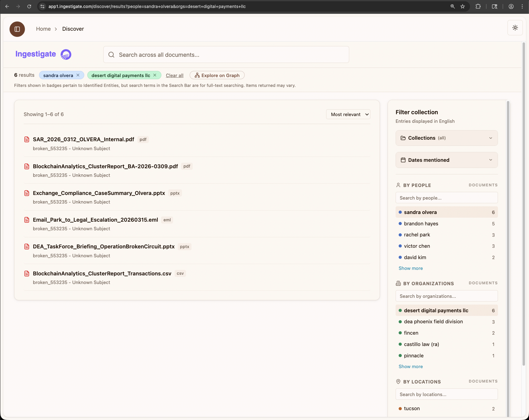Click the Discover breadcrumb
Viewport: 529px width, 420px height.
pos(73,29)
